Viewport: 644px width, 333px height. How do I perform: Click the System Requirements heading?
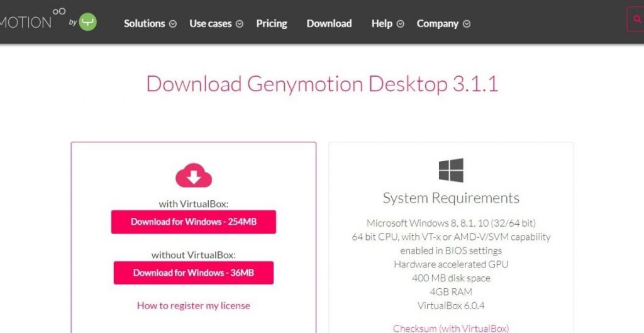[451, 198]
